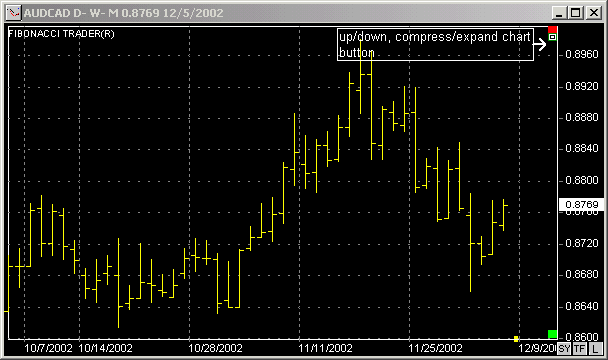
Task: Click the 0.8960 price scale label
Action: pos(582,54)
